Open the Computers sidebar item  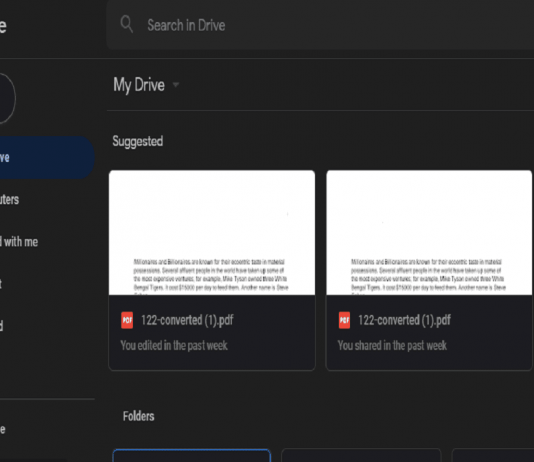click(9, 200)
